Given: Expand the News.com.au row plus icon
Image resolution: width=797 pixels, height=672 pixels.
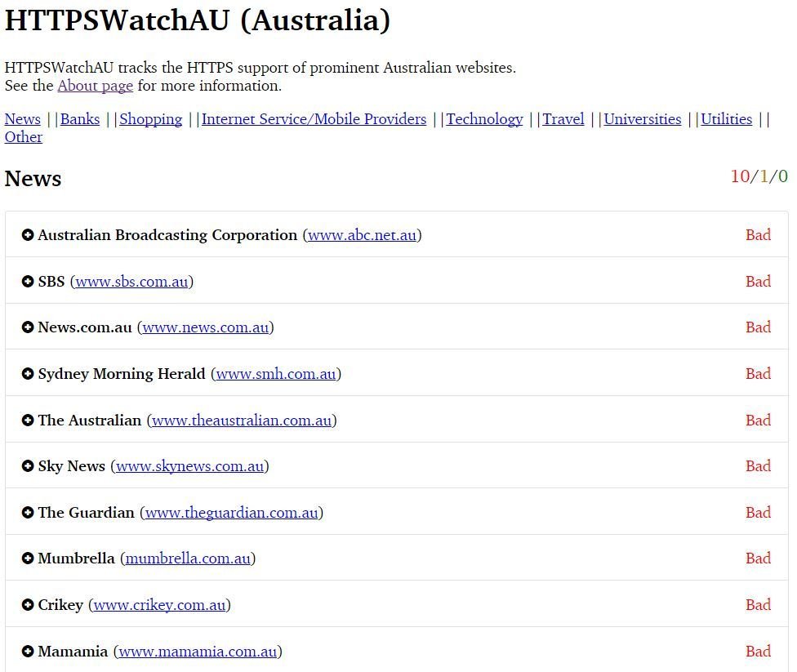Looking at the screenshot, I should tap(28, 327).
